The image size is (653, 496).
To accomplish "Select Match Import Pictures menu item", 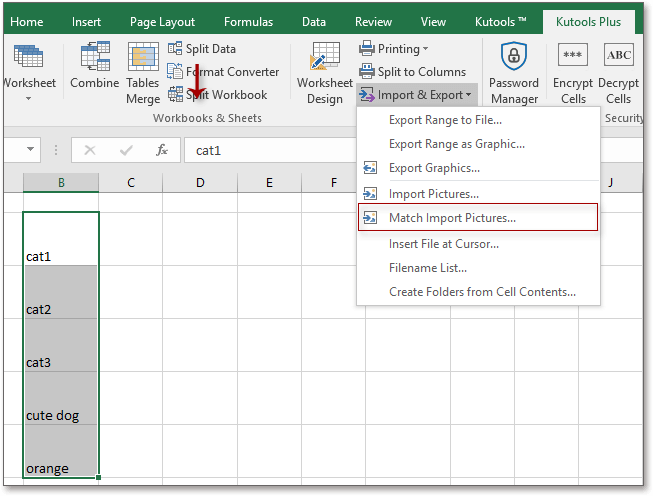I will pos(452,217).
